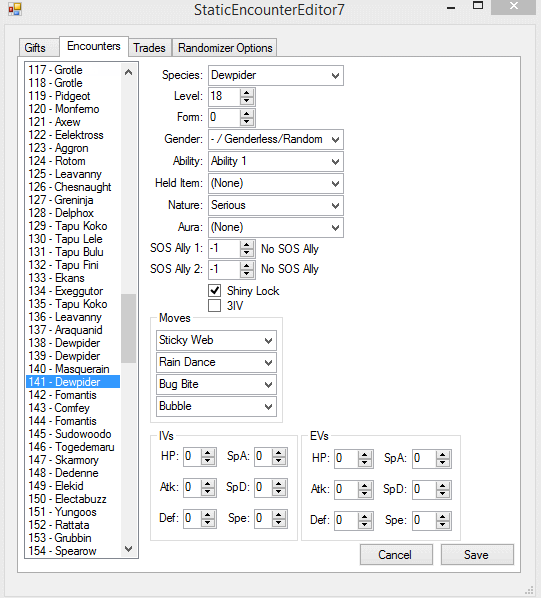Click the Level input field
Viewport: 541px width, 598px height.
[225, 96]
